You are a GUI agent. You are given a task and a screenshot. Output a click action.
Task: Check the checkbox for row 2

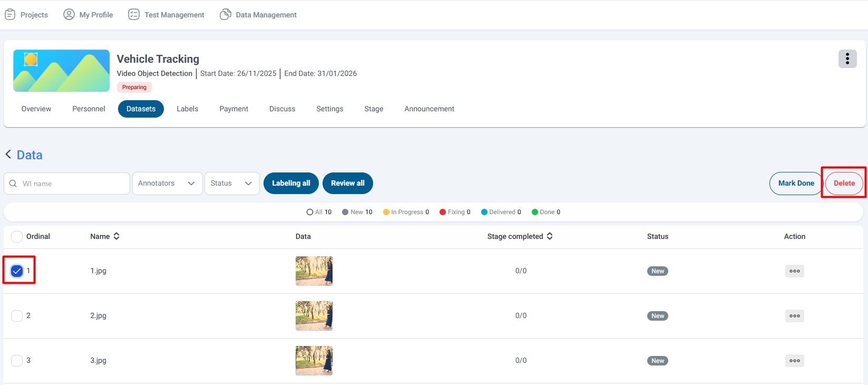[17, 316]
